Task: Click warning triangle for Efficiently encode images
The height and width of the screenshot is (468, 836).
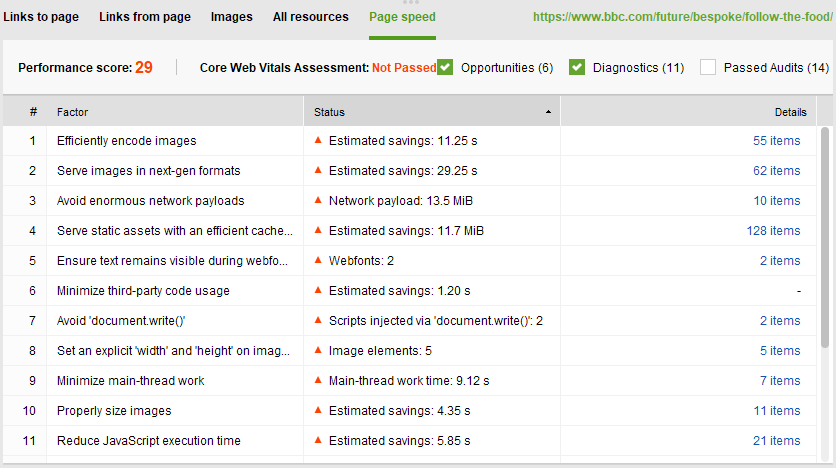Action: (x=318, y=140)
